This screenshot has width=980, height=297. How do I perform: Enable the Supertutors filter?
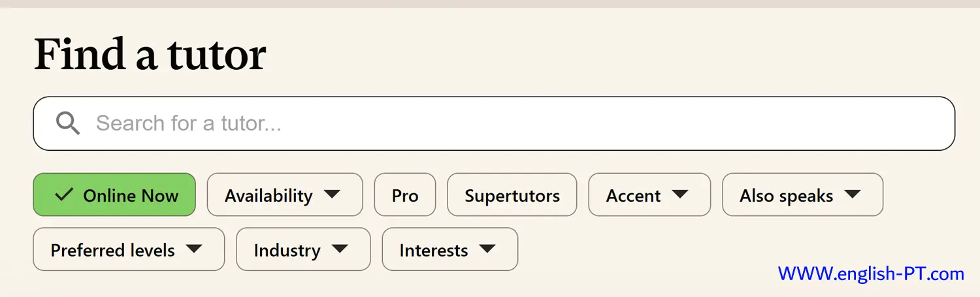tap(512, 195)
